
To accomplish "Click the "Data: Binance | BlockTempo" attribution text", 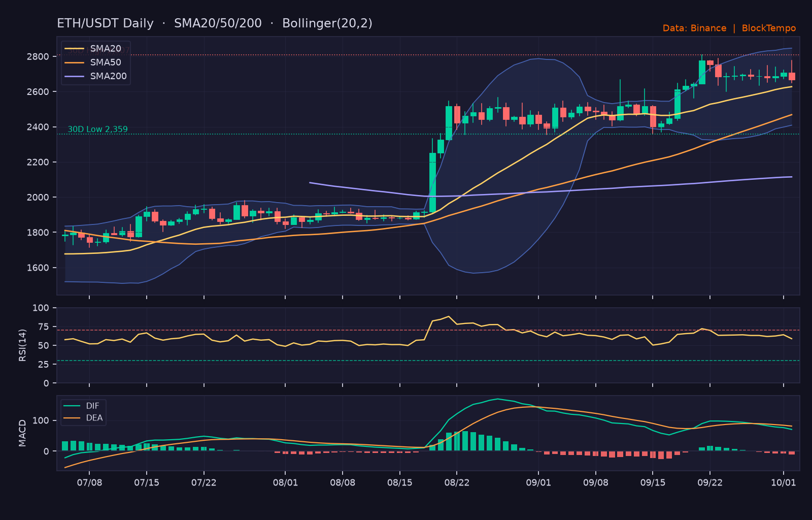I will click(729, 28).
